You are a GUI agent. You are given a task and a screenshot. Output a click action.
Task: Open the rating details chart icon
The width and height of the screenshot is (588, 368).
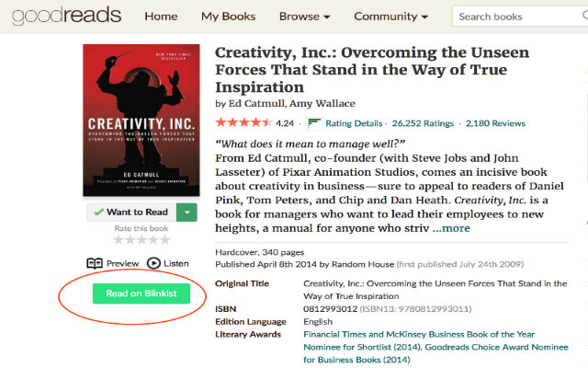coord(313,122)
